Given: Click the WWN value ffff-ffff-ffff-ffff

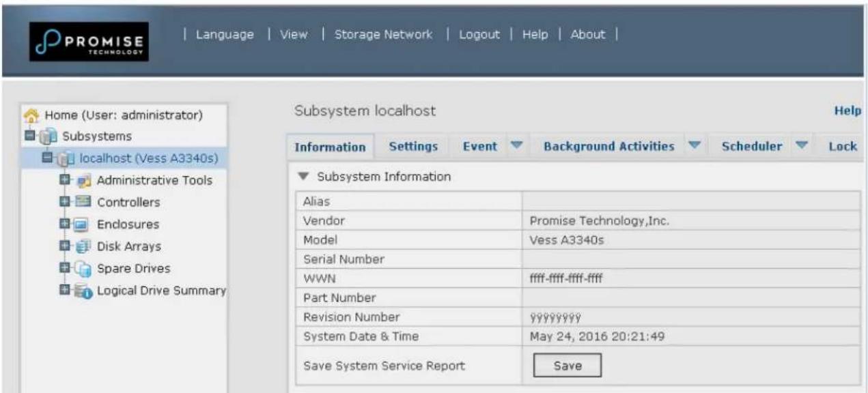Looking at the screenshot, I should (565, 278).
